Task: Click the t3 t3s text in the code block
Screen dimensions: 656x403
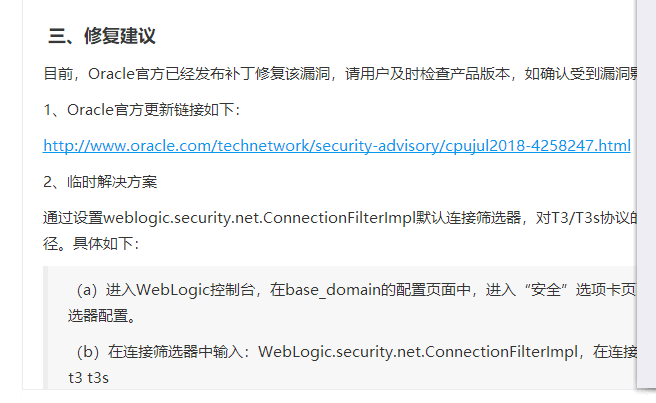Action: coord(88,377)
